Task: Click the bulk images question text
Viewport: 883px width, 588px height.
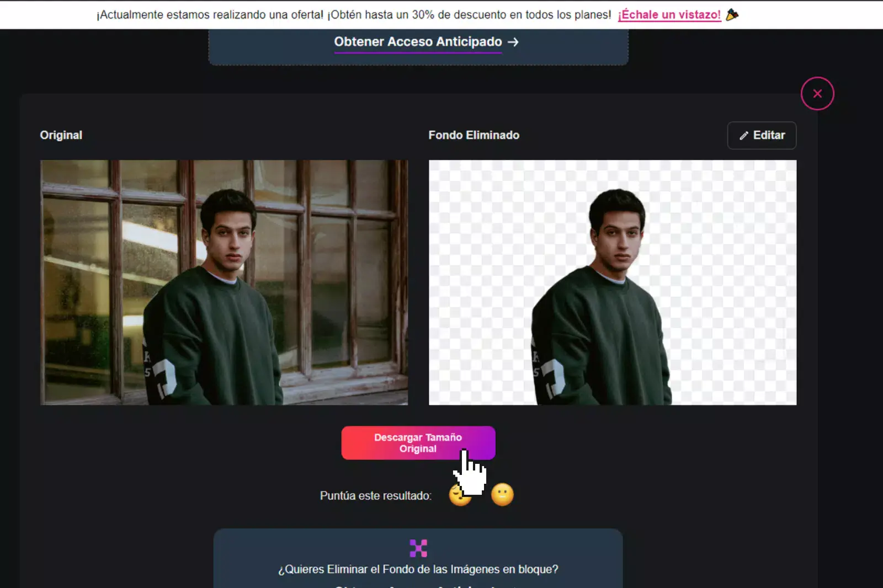Action: (x=418, y=569)
